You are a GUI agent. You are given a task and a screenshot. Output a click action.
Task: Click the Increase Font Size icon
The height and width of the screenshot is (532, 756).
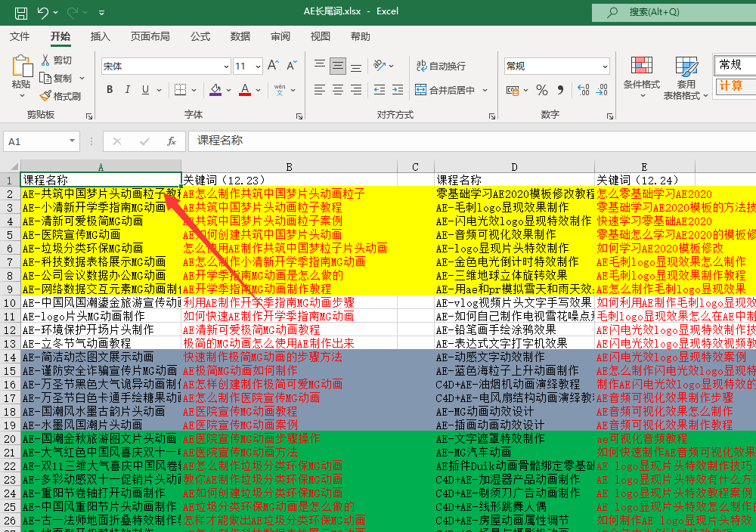(x=274, y=66)
